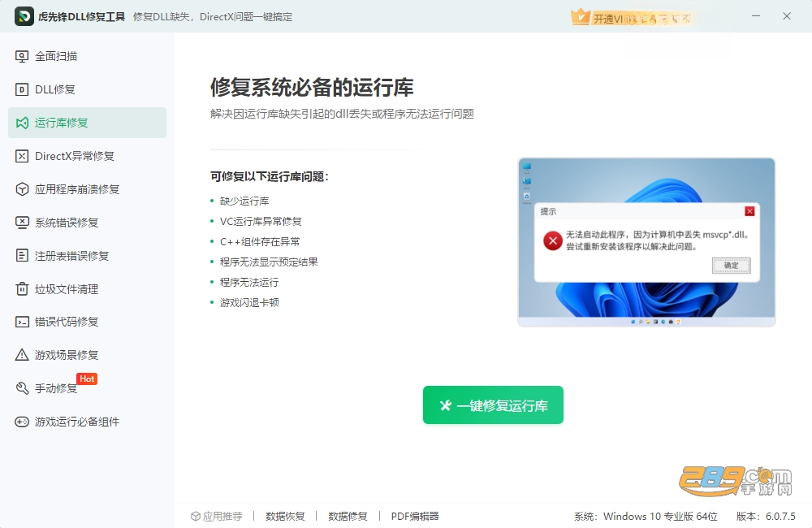Select registry error repair (注册表错误修复) icon
Image resolution: width=812 pixels, height=528 pixels.
22,255
